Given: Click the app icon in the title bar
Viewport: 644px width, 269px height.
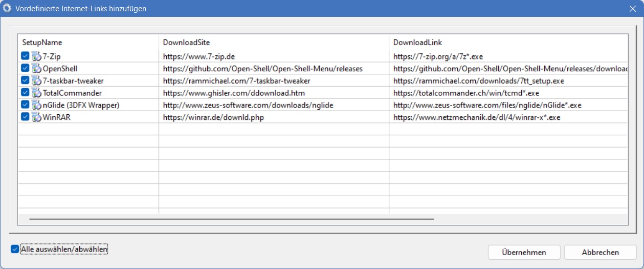Looking at the screenshot, I should click(7, 8).
